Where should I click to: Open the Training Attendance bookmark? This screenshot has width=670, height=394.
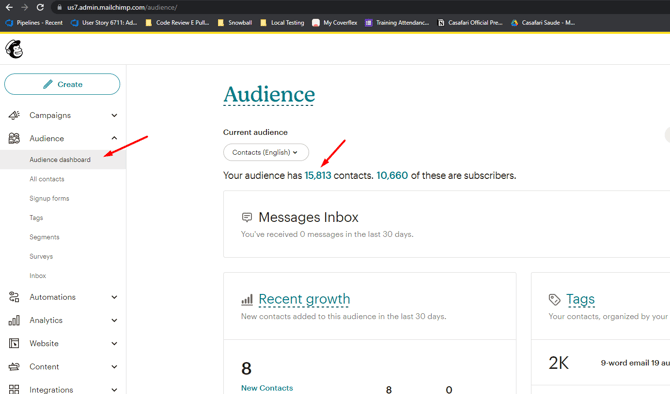[x=397, y=23]
